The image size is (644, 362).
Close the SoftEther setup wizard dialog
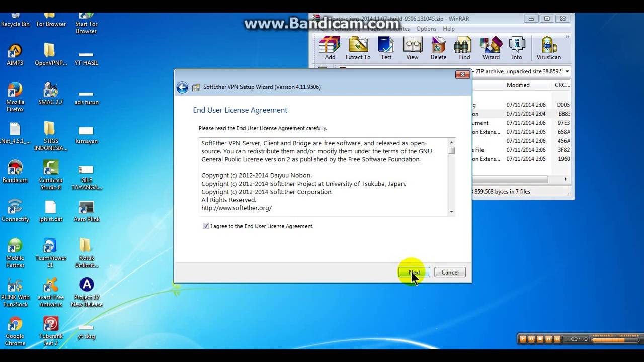pyautogui.click(x=462, y=75)
